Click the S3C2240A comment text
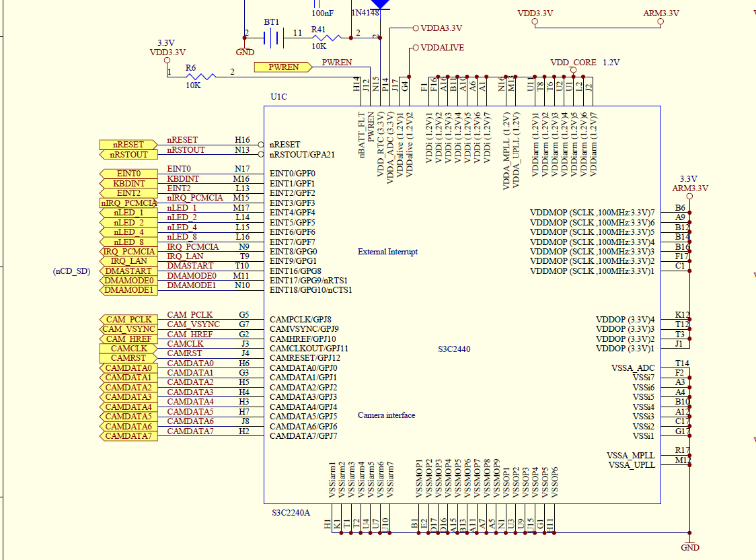This screenshot has width=756, height=560. pos(291,513)
